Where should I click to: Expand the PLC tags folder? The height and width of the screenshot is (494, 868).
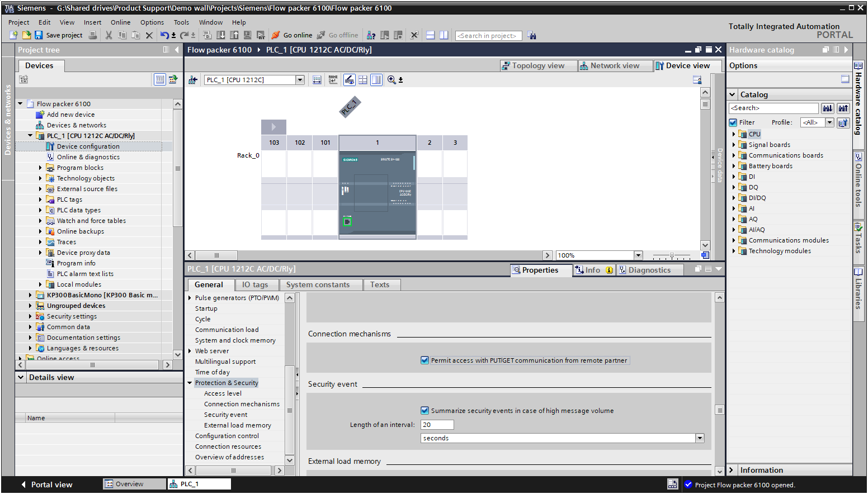40,199
